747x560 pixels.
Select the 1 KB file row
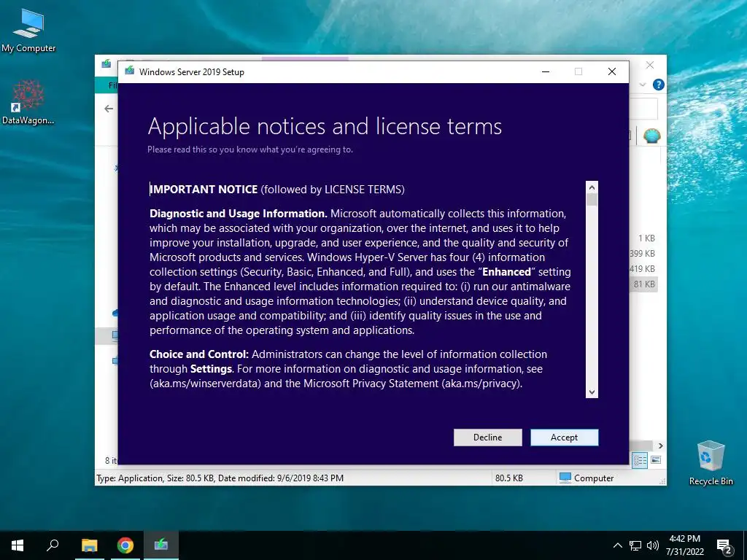(x=646, y=238)
